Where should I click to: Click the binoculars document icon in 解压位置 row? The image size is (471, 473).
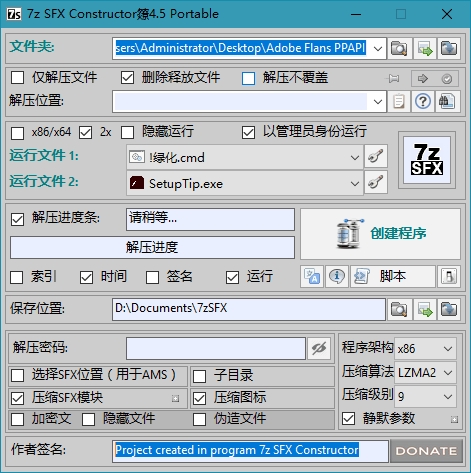pyautogui.click(x=447, y=101)
